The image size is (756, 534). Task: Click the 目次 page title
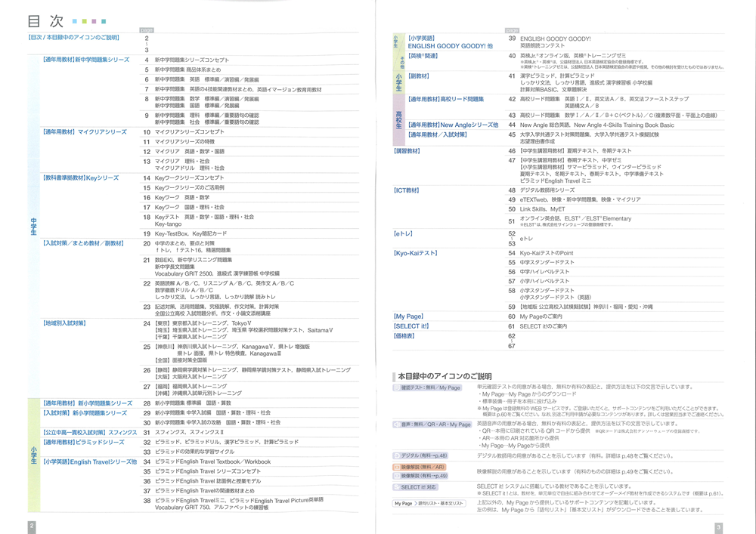tap(46, 20)
